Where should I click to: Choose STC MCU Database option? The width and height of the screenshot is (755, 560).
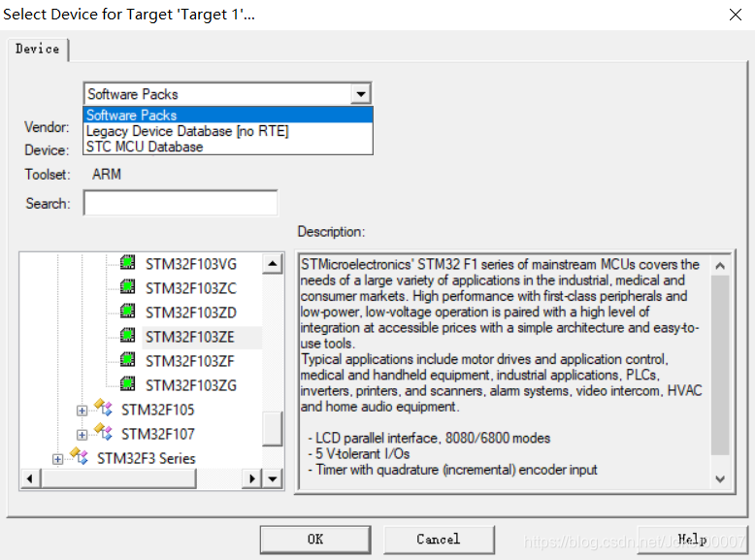pyautogui.click(x=228, y=147)
